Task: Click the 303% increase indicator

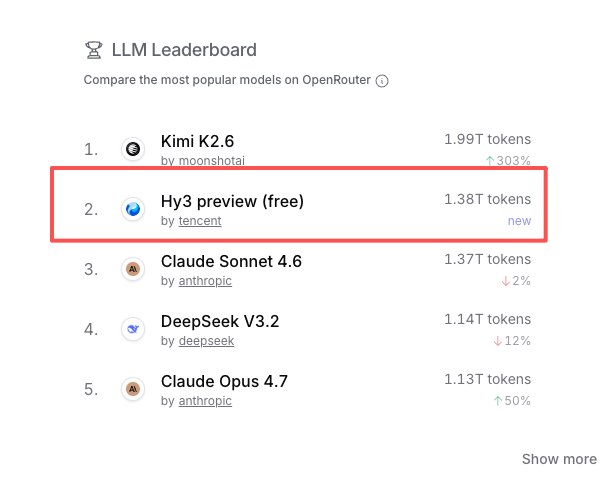Action: 508,160
